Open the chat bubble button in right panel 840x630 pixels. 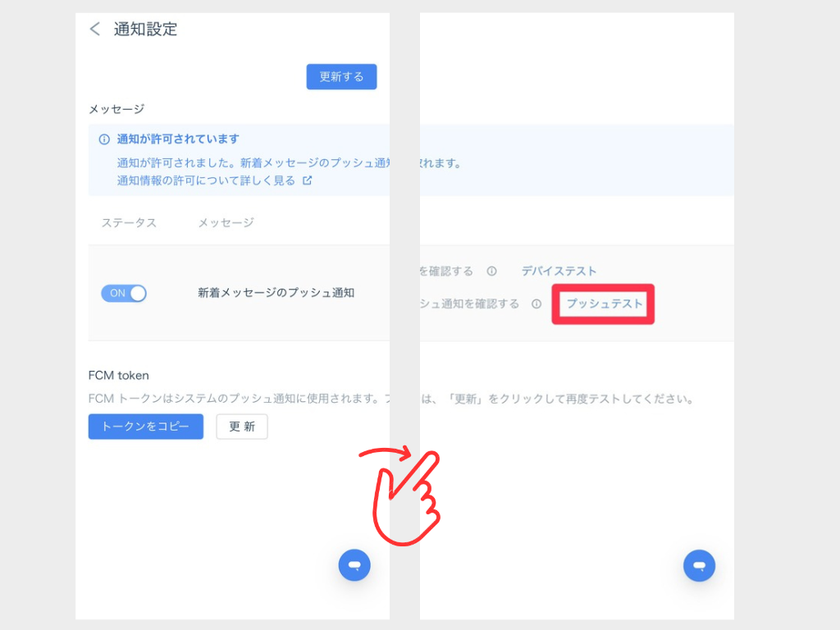(699, 565)
